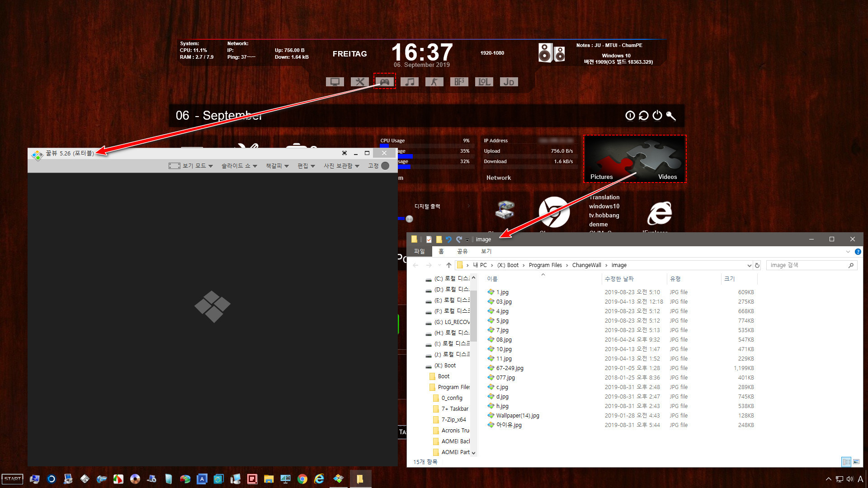Click the Honeyview icon on the taskbar
The height and width of the screenshot is (488, 868).
[339, 479]
